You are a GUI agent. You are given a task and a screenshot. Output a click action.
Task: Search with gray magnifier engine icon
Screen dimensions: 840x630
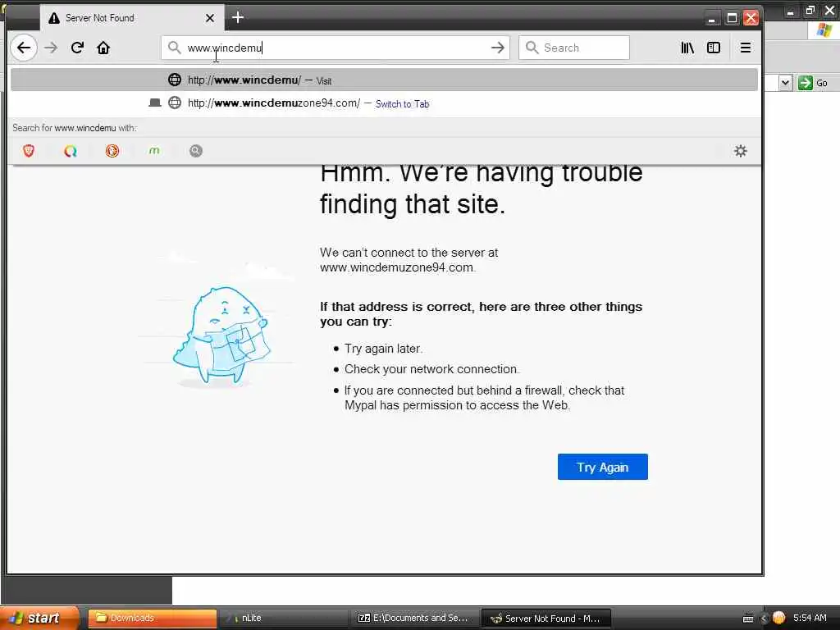click(196, 151)
